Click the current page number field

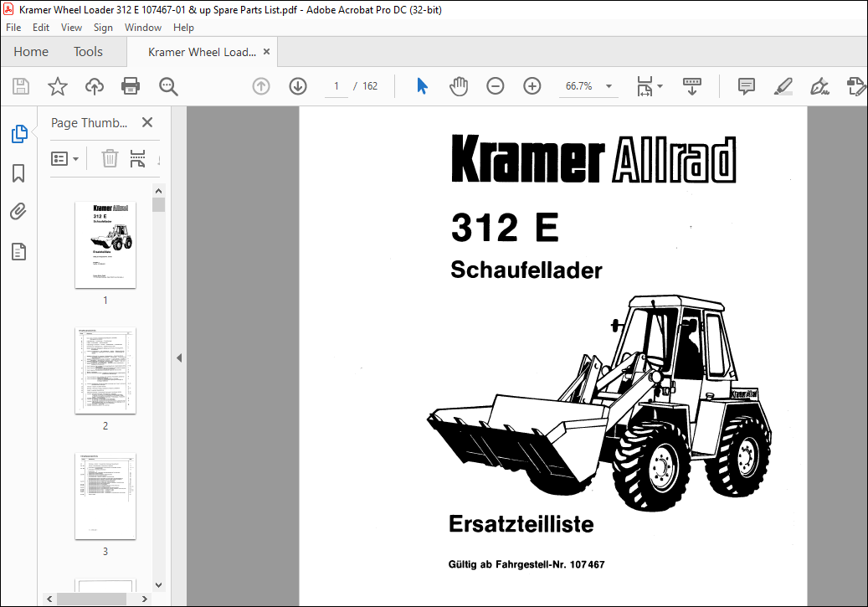point(336,86)
